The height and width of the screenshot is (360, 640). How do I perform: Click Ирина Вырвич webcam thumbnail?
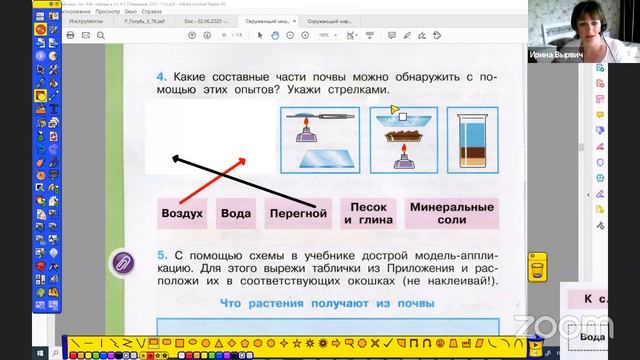pyautogui.click(x=584, y=31)
